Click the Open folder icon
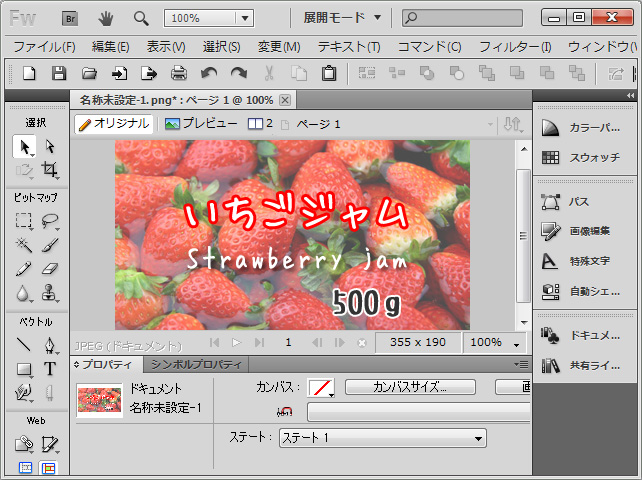Screen dimensions: 642x480 pos(89,74)
